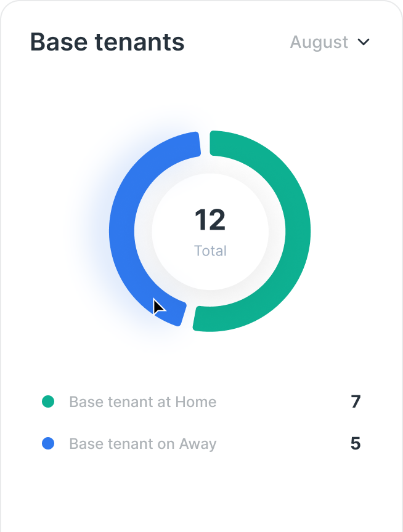Click the chevron arrow beside August
Viewport: 403px width, 532px height.
[364, 42]
